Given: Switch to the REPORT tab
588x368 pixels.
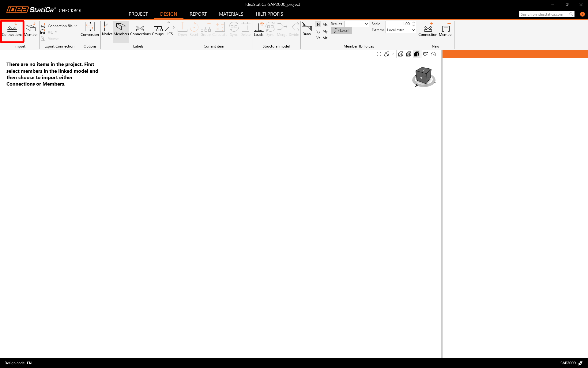Looking at the screenshot, I should 198,14.
